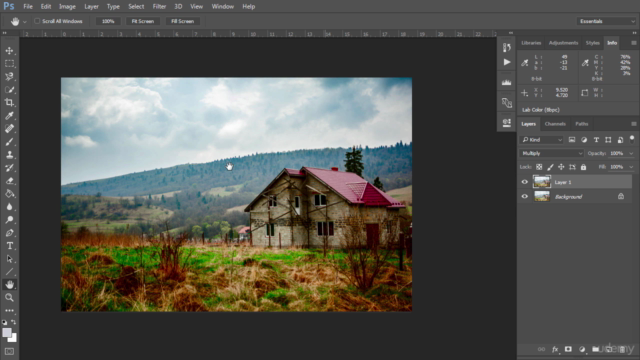Open the foreground color swatch
640x360 pixels.
coord(7,333)
